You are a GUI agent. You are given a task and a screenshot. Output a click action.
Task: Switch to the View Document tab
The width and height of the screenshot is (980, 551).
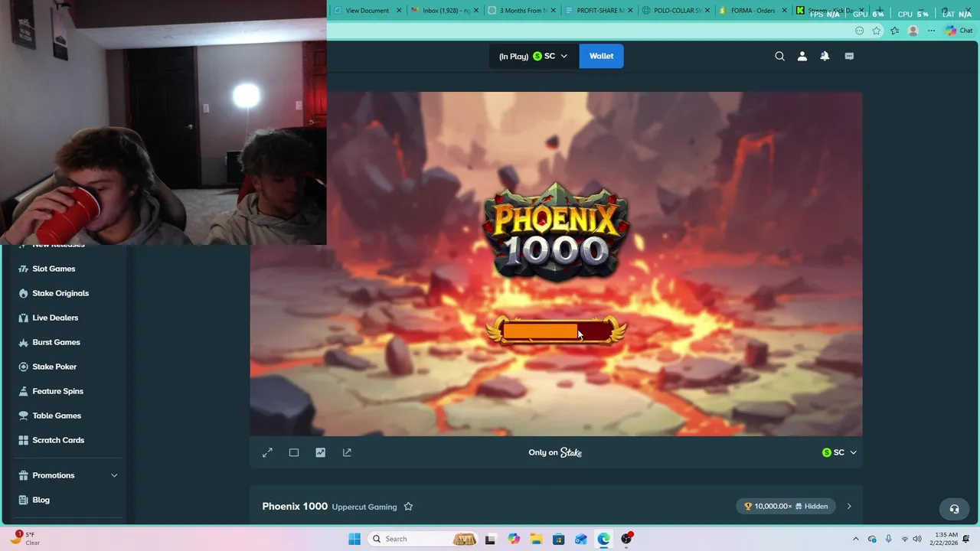367,11
